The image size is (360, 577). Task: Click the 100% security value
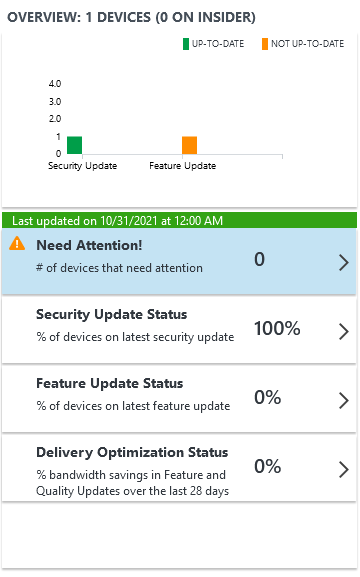click(x=277, y=328)
